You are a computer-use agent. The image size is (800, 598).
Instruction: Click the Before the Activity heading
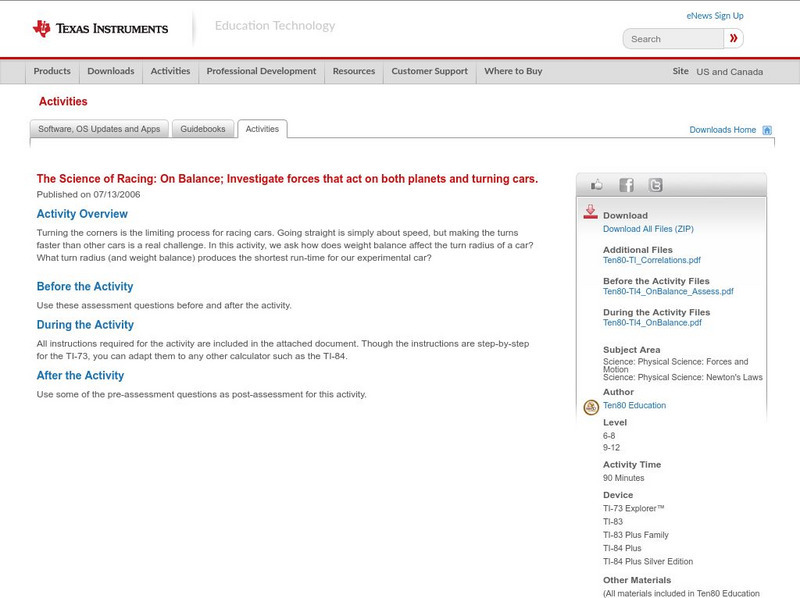[x=85, y=286]
